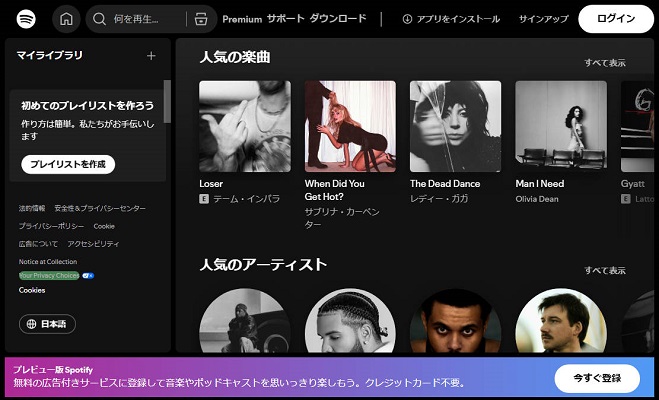The height and width of the screenshot is (400, 659).
Task: Open the サポート menu link
Action: pyautogui.click(x=285, y=19)
